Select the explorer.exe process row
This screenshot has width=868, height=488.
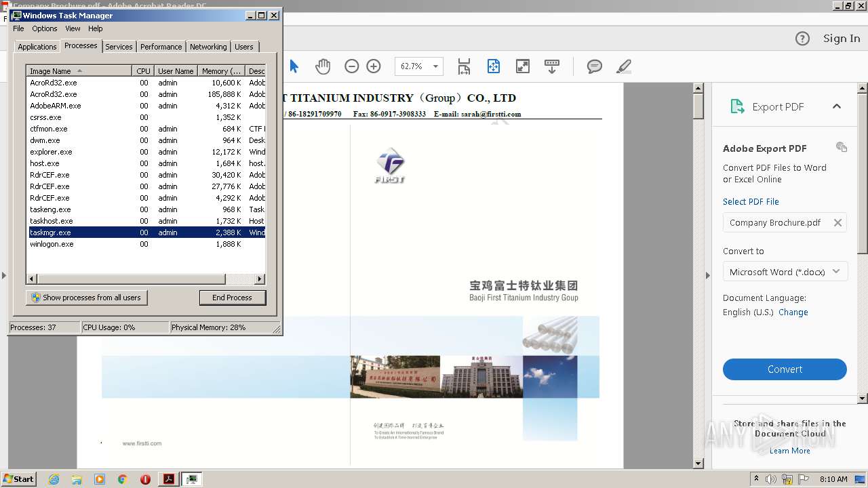click(146, 152)
